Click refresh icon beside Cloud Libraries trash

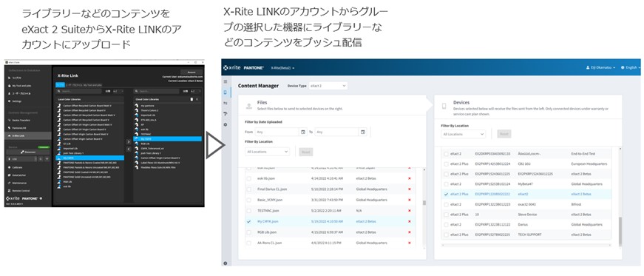[197, 99]
